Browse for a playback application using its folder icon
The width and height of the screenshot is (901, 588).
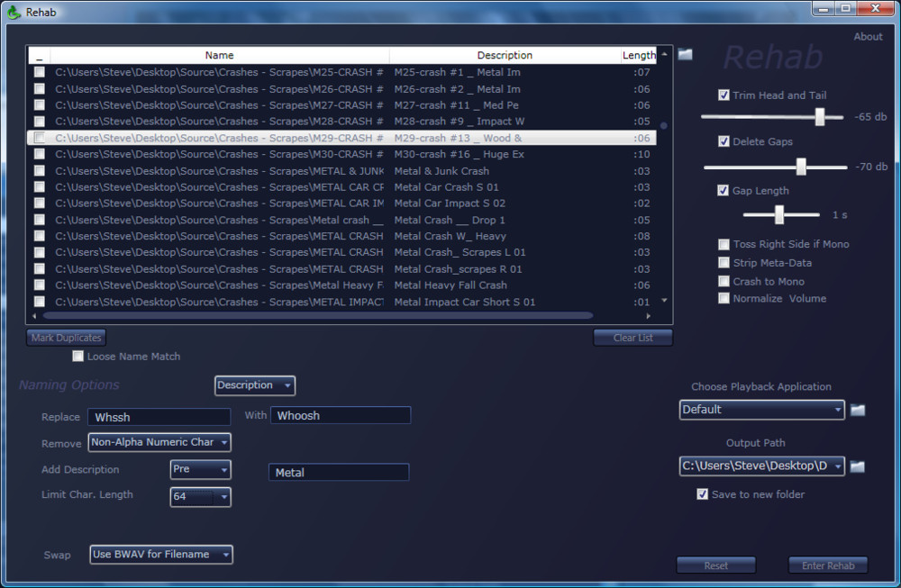click(x=858, y=410)
